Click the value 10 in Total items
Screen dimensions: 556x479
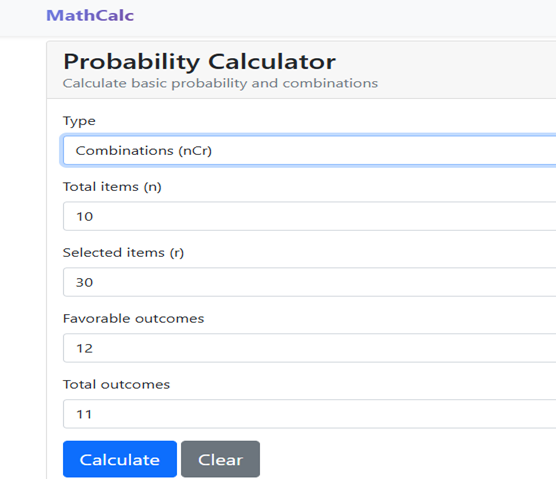(x=85, y=217)
